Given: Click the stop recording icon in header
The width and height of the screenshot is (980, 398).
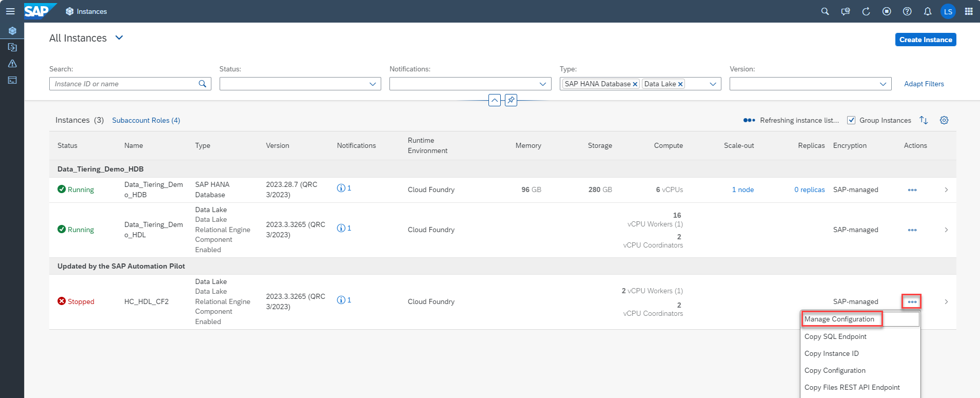Looking at the screenshot, I should click(x=887, y=11).
